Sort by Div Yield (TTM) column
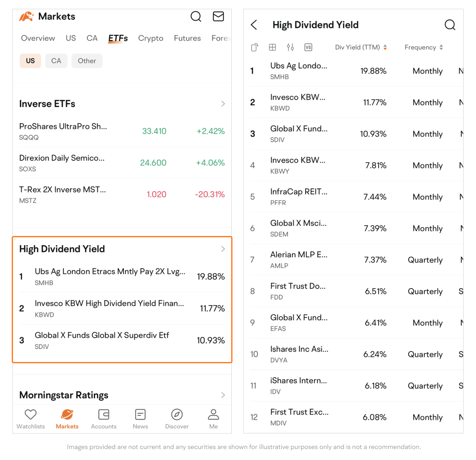 click(361, 48)
